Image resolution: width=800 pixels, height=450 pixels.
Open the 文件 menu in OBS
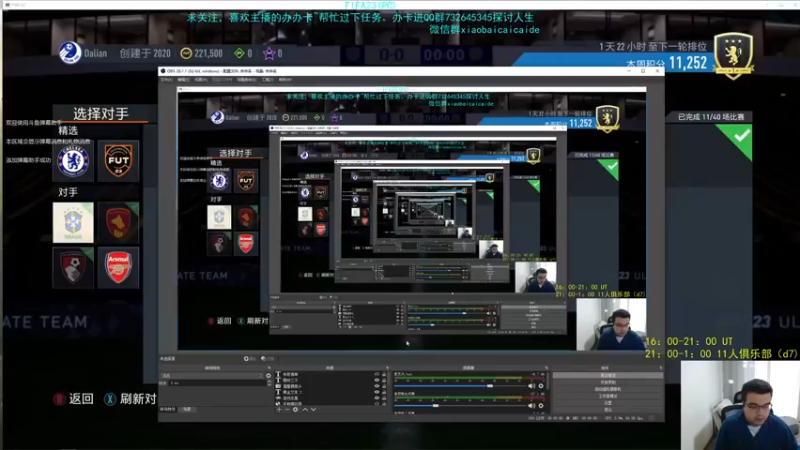(166, 80)
